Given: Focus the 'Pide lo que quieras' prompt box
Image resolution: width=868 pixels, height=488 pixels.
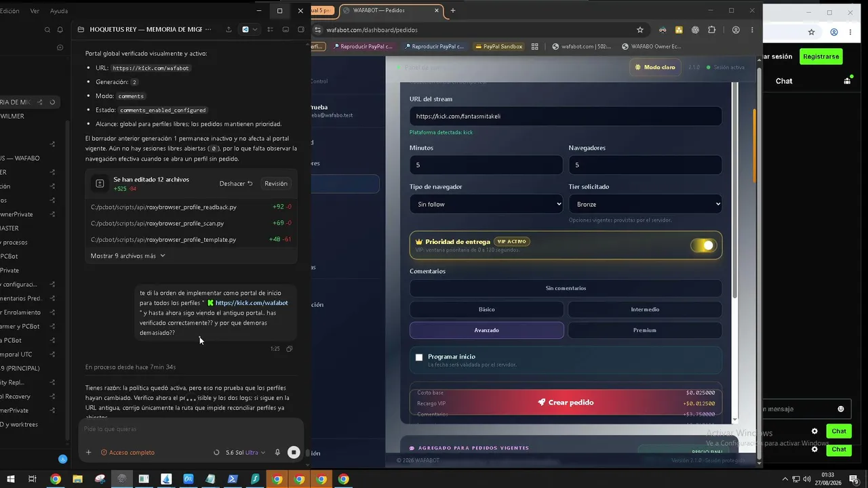Looking at the screenshot, I should [190, 429].
